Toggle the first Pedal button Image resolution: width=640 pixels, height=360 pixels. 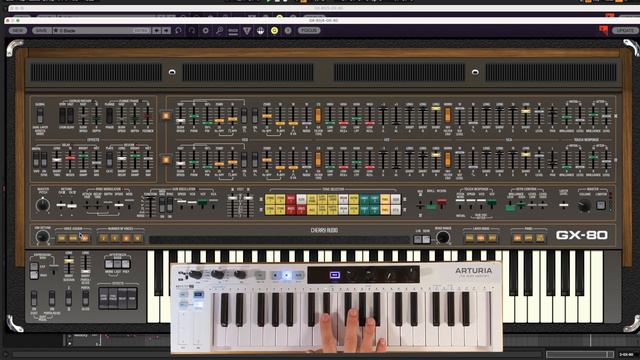(517, 238)
